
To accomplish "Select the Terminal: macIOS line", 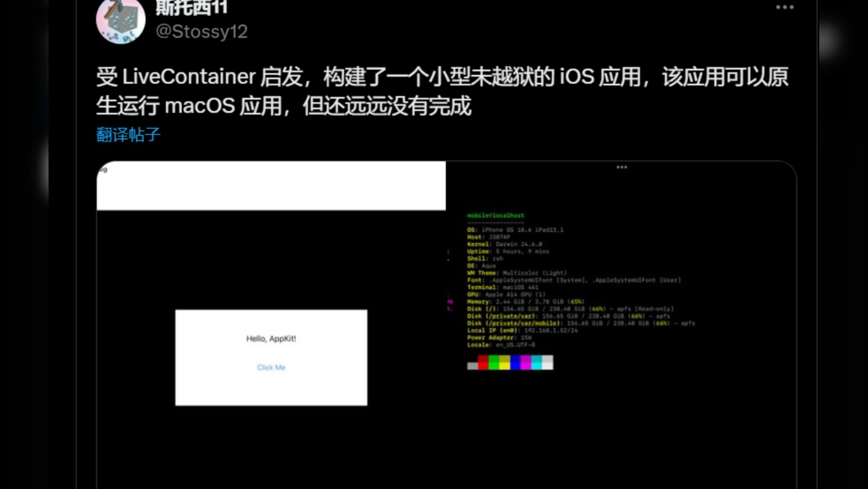I will click(503, 287).
